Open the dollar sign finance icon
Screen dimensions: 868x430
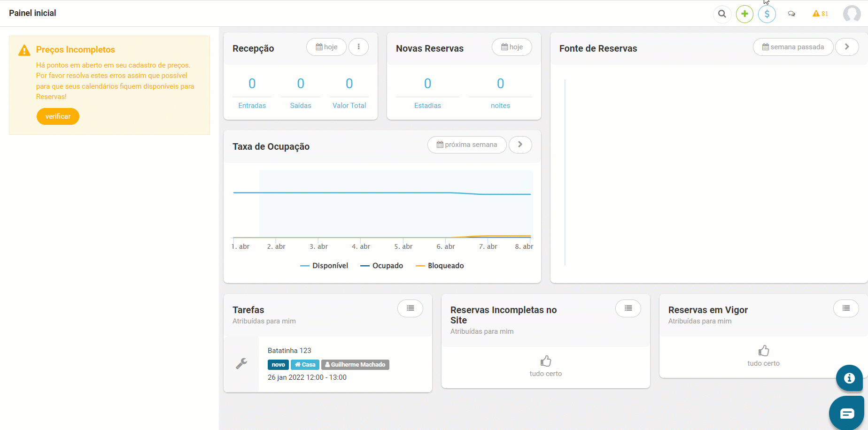(767, 14)
